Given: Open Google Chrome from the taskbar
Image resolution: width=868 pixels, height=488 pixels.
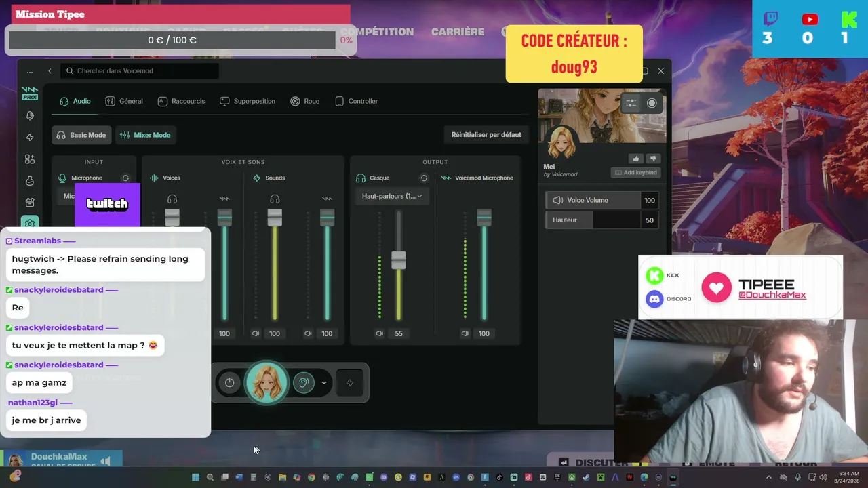Looking at the screenshot, I should (x=311, y=477).
